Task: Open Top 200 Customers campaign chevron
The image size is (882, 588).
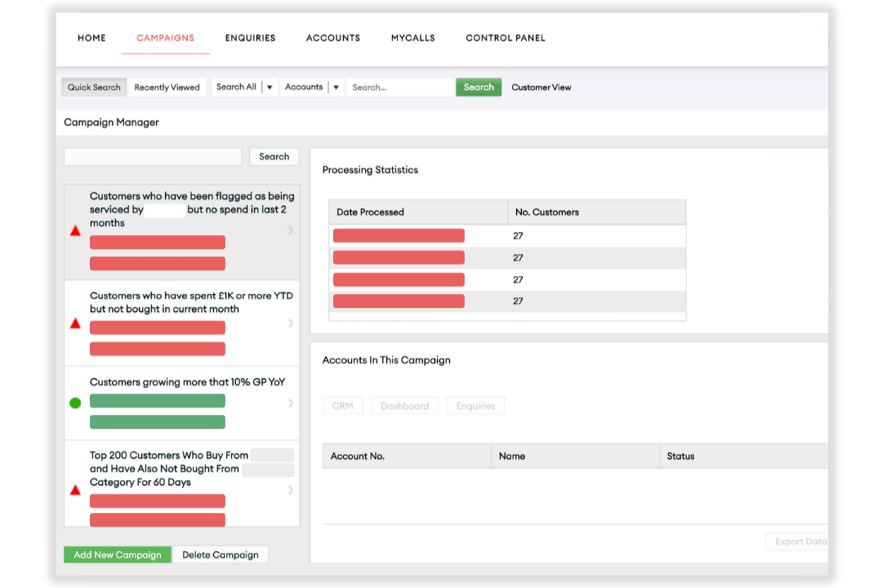Action: 290,490
